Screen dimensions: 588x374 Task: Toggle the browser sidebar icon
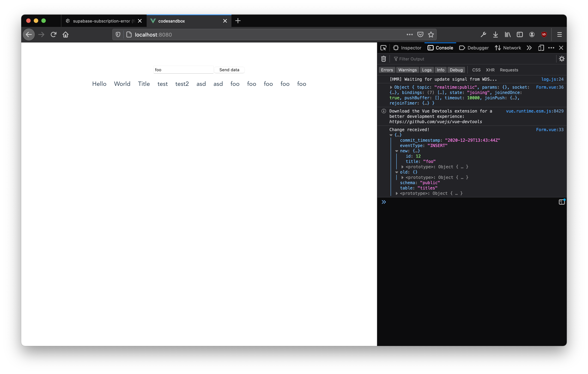pos(520,35)
